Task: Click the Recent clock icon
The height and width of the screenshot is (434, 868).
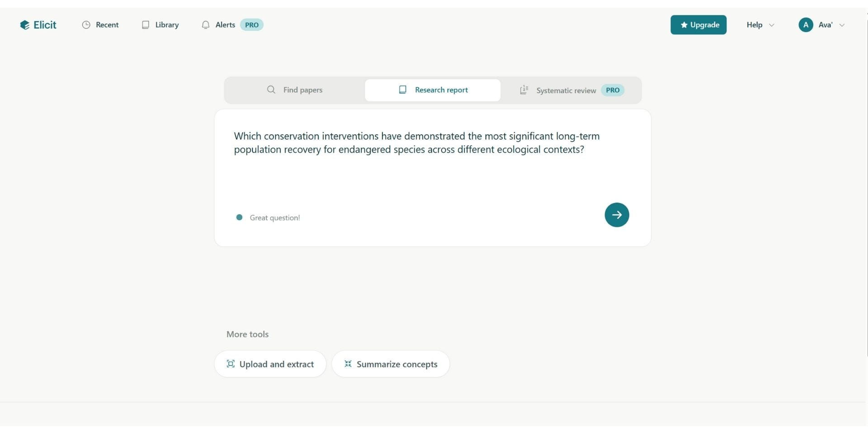Action: [x=86, y=25]
